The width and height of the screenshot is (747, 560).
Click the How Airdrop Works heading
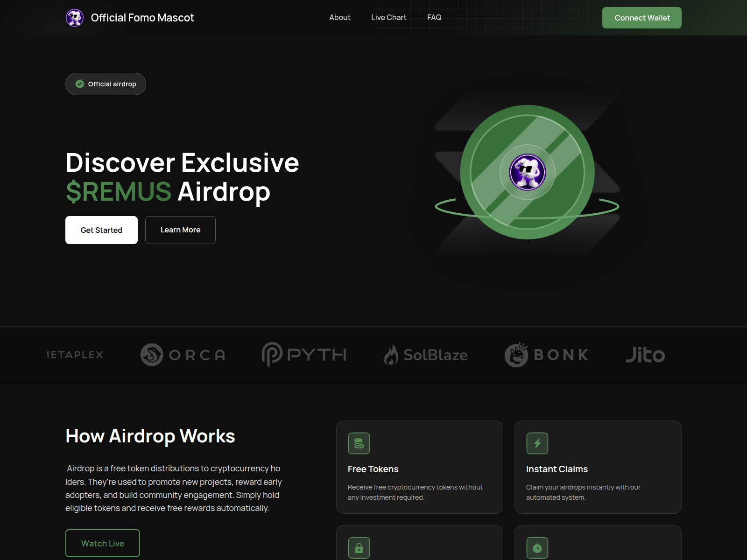(x=150, y=436)
